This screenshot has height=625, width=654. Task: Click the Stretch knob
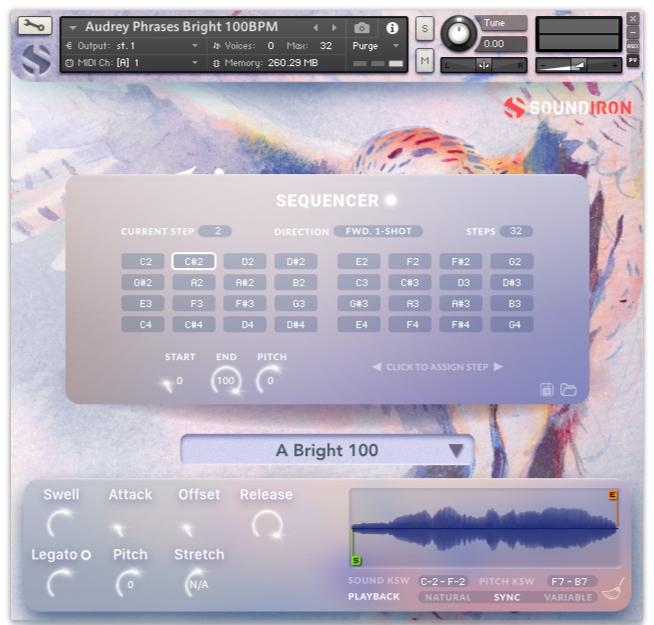click(198, 584)
